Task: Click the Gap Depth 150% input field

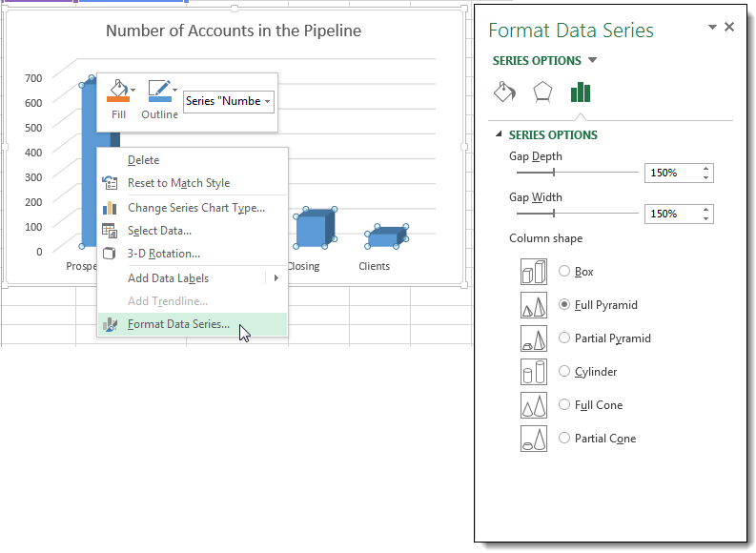Action: (672, 173)
